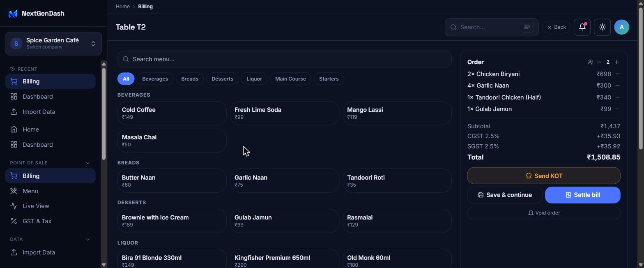The height and width of the screenshot is (268, 644).
Task: Filter menu by Breads
Action: (x=190, y=79)
